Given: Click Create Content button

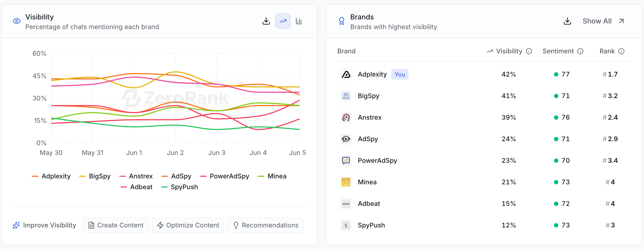Looking at the screenshot, I should (116, 225).
